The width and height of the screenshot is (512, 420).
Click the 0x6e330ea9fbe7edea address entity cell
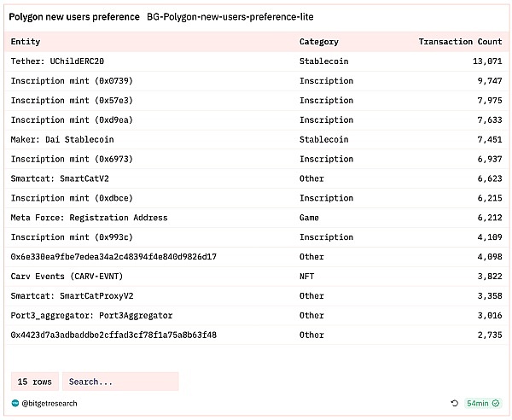coord(113,257)
